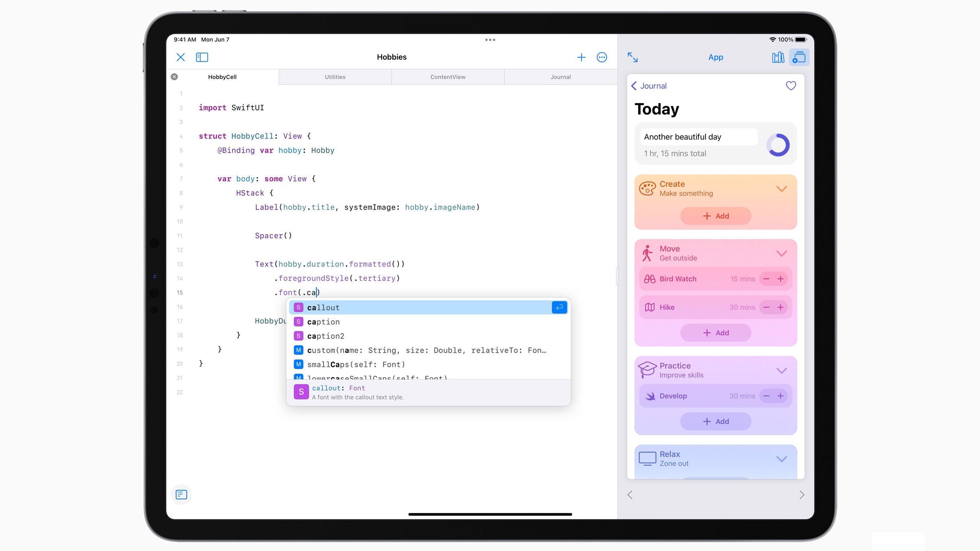The width and height of the screenshot is (980, 551).
Task: Open the more options ellipsis menu
Action: (x=602, y=57)
